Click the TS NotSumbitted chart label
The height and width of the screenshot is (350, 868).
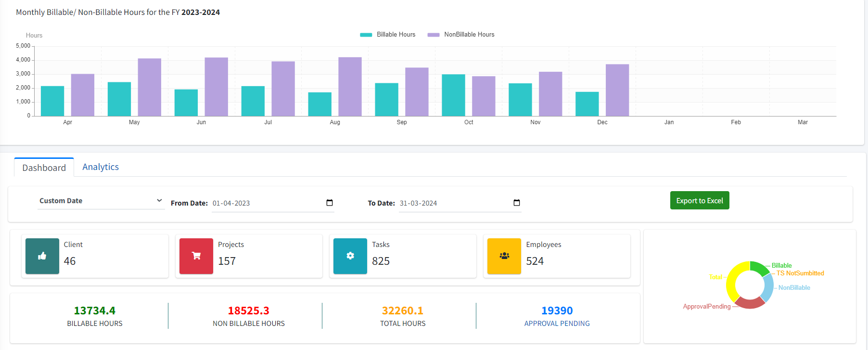tap(800, 273)
